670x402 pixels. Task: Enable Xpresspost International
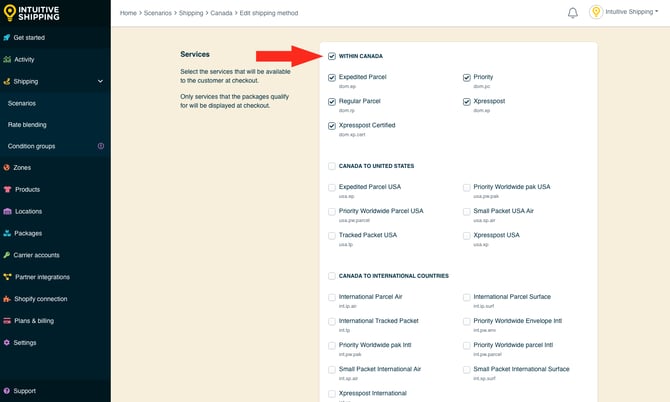(x=332, y=394)
